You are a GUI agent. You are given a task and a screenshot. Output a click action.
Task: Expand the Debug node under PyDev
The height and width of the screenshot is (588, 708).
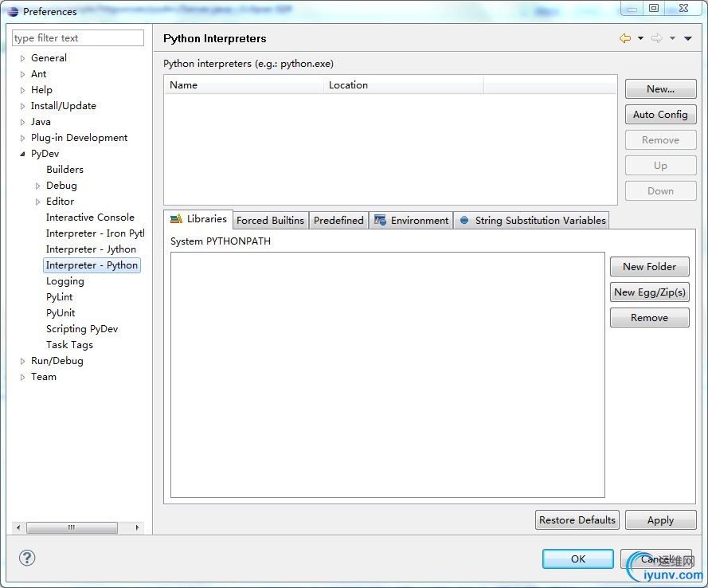click(38, 186)
